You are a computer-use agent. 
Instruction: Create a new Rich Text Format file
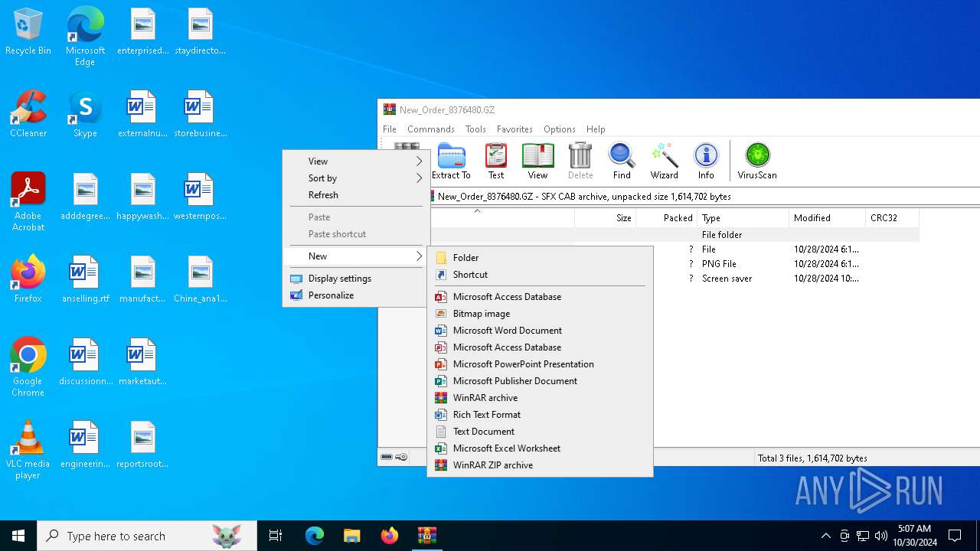click(540, 415)
